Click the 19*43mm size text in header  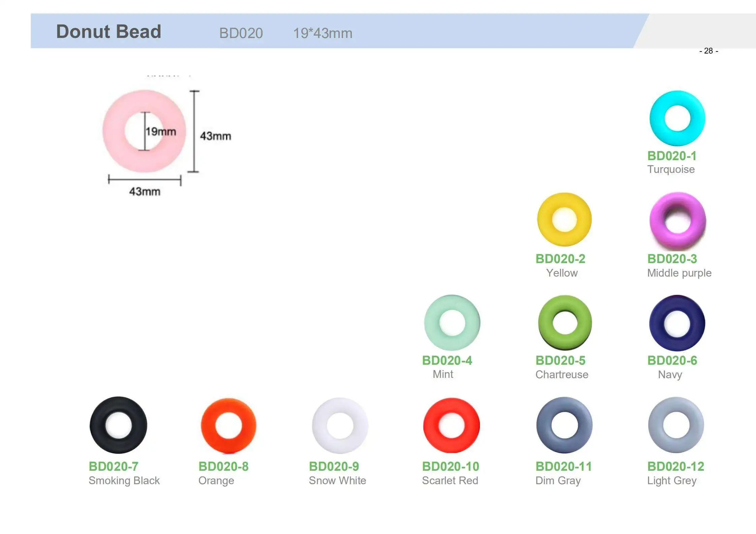pos(323,33)
